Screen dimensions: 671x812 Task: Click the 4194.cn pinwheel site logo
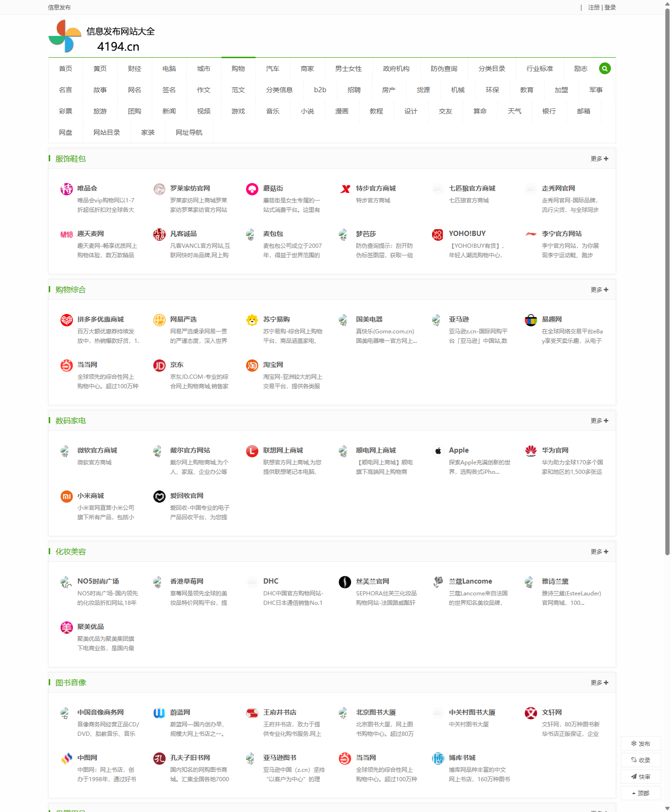(x=65, y=36)
